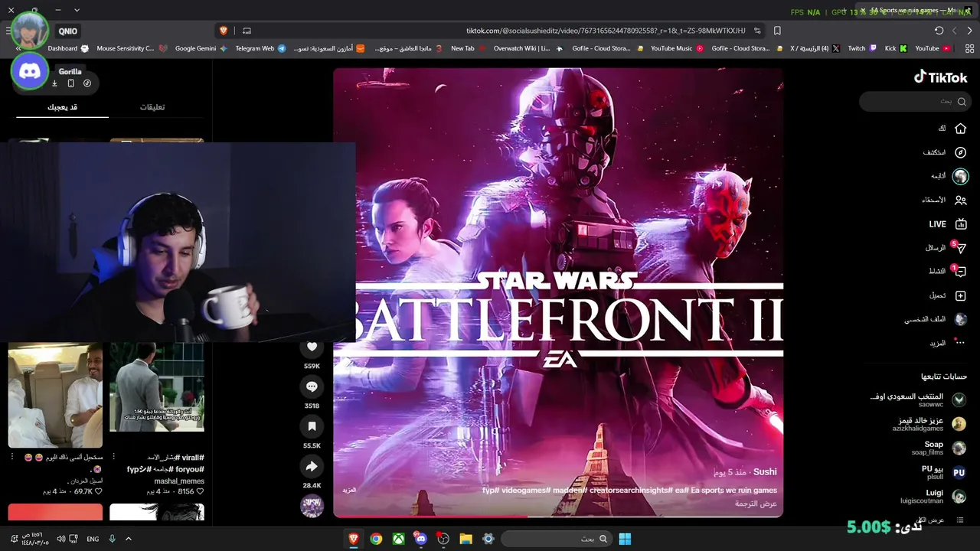Open TikTok home logo

tap(941, 77)
